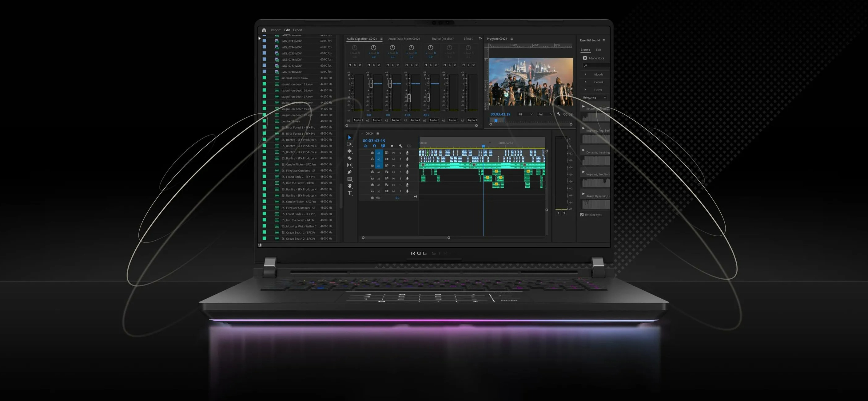Select the Rectangle tool
Screen dimensions: 868x401
click(x=349, y=179)
